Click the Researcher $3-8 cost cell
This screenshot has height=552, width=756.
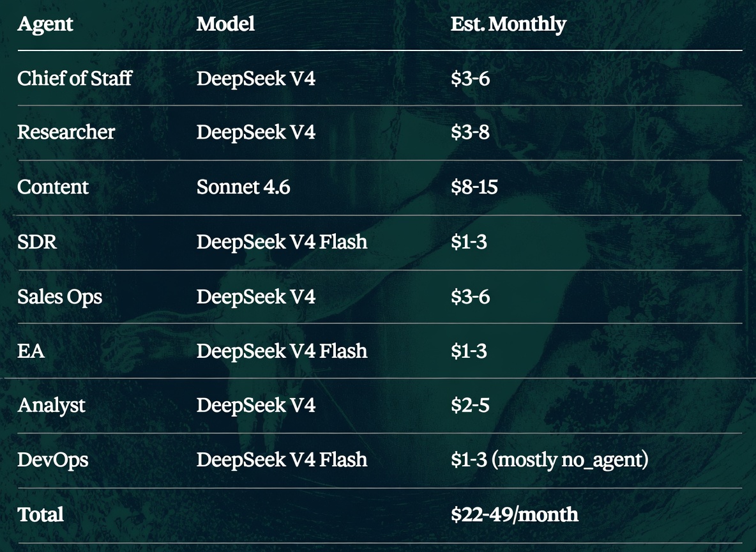tap(470, 132)
